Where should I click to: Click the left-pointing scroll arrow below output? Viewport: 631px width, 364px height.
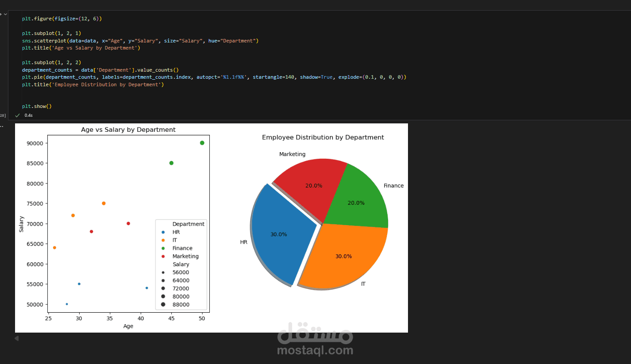[16, 338]
